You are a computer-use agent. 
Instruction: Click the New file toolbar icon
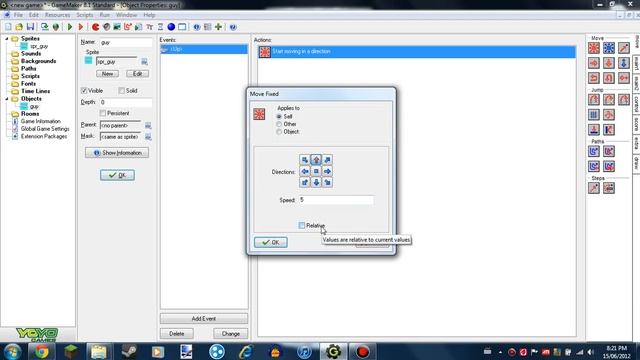pyautogui.click(x=8, y=27)
